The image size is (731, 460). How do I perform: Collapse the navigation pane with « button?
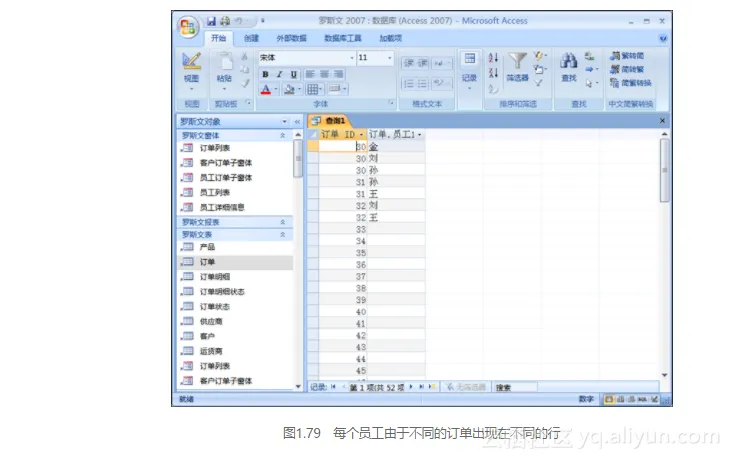297,122
